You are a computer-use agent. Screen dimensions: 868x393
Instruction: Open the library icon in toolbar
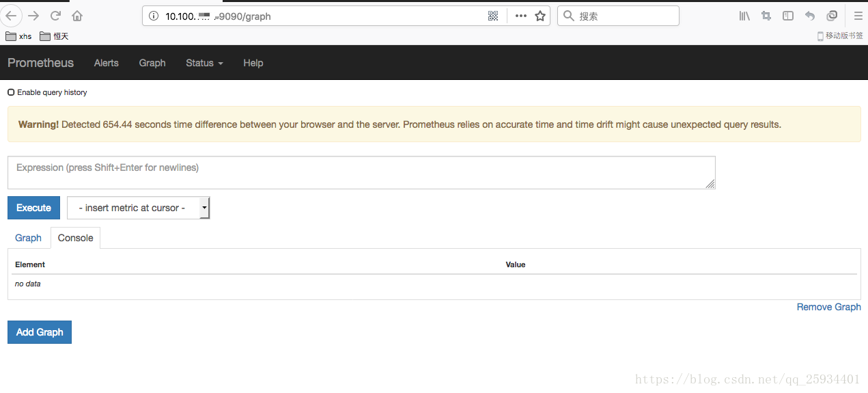tap(744, 16)
